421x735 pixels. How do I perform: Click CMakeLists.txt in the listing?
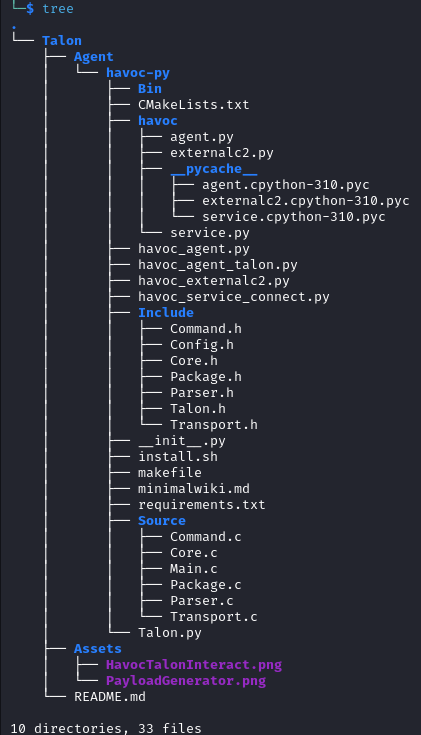point(194,105)
